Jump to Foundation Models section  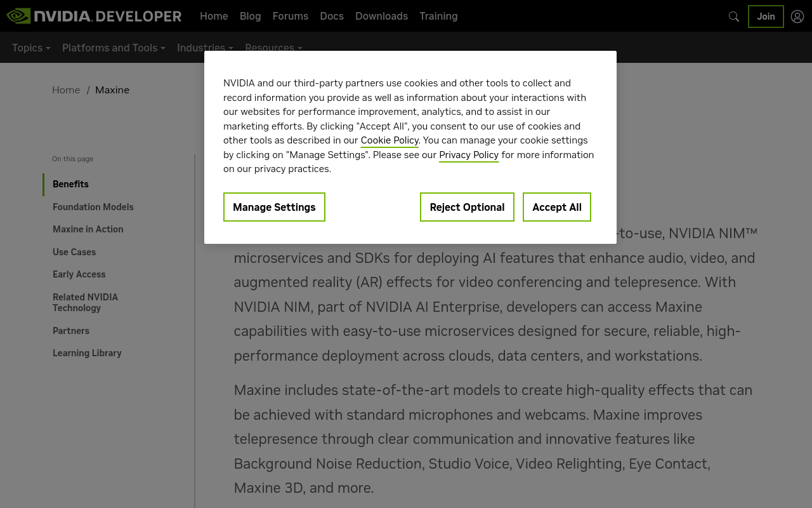point(93,207)
